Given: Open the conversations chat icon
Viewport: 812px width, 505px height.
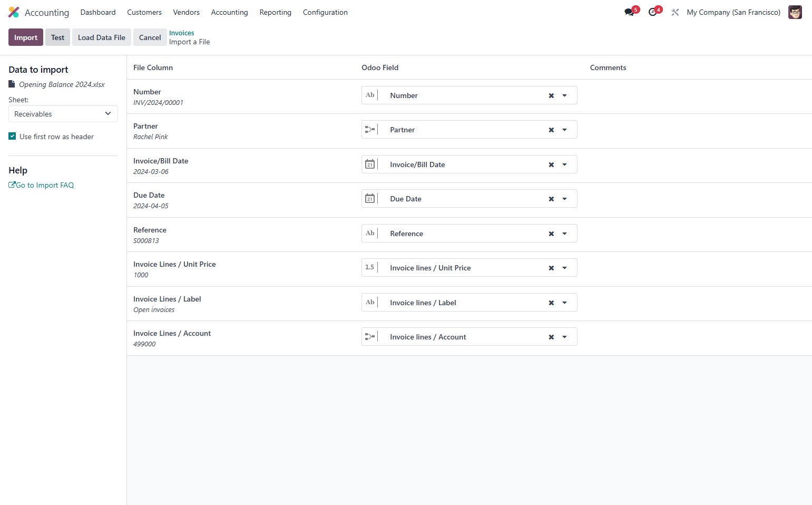Looking at the screenshot, I should tap(629, 12).
